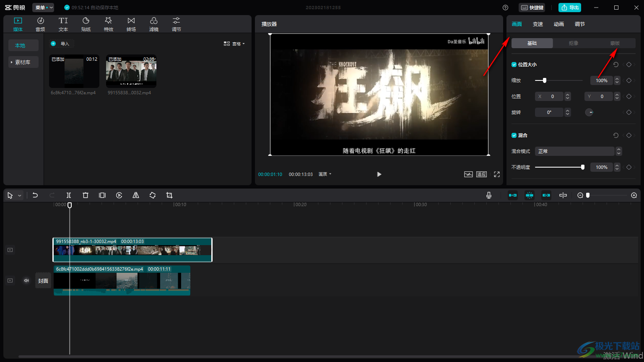Select the 基础 basic sub-tab

pyautogui.click(x=532, y=43)
